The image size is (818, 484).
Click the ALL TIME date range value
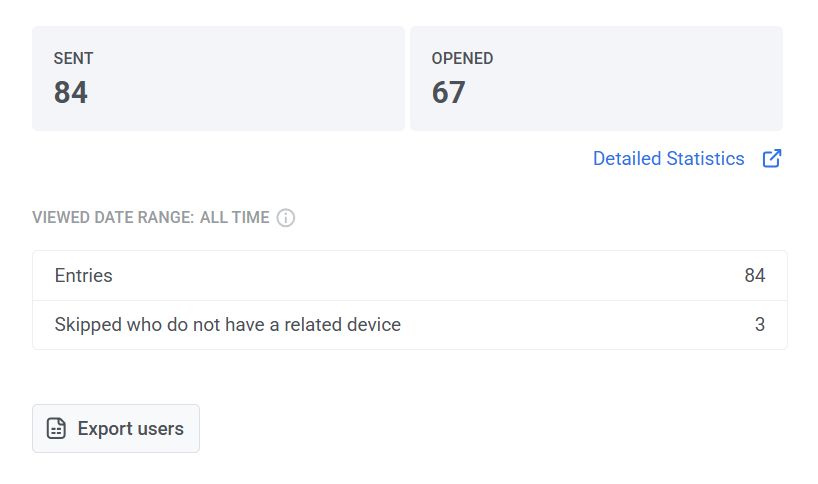tap(235, 218)
